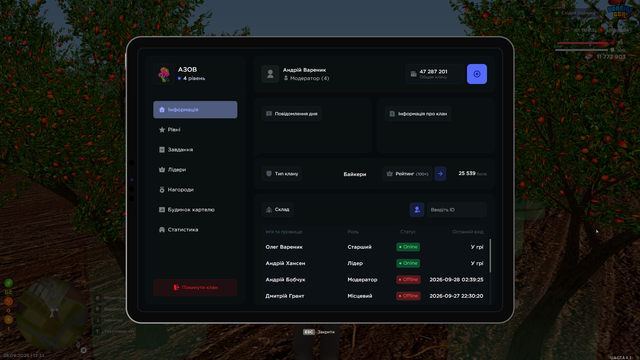Click the 2026-09-28 02:39:25 last login time
Screen dimensions: 640x360
pyautogui.click(x=456, y=280)
